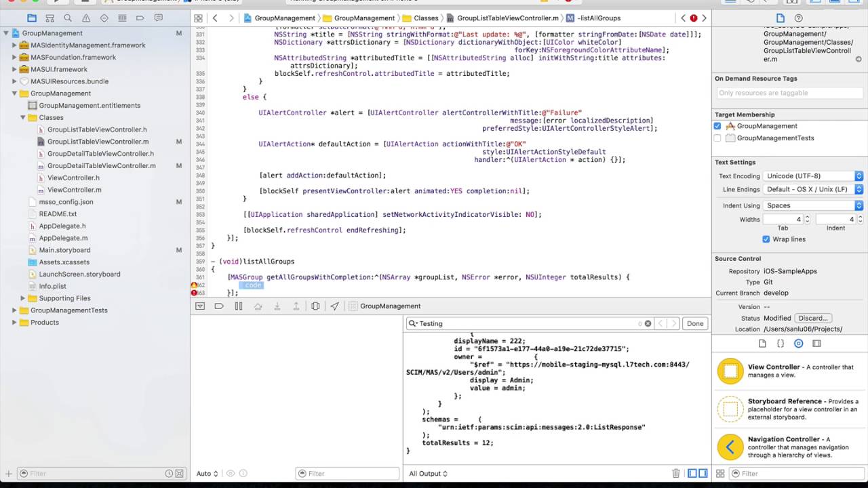Open Auto variables scope dropdown
This screenshot has width=868, height=488.
click(x=207, y=474)
